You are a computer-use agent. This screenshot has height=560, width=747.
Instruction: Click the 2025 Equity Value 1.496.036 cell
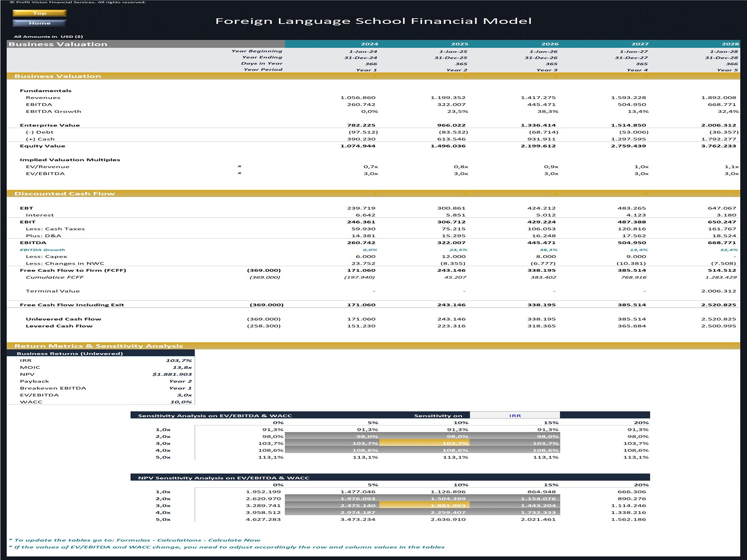pos(448,146)
